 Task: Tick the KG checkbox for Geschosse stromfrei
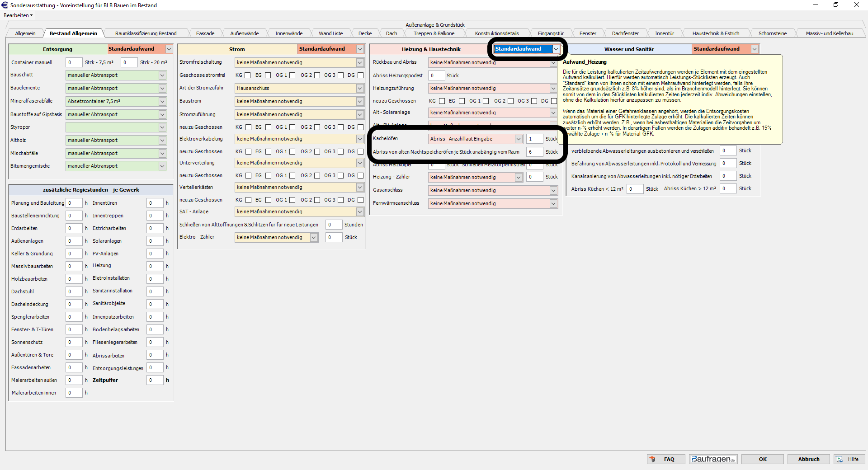pos(248,75)
